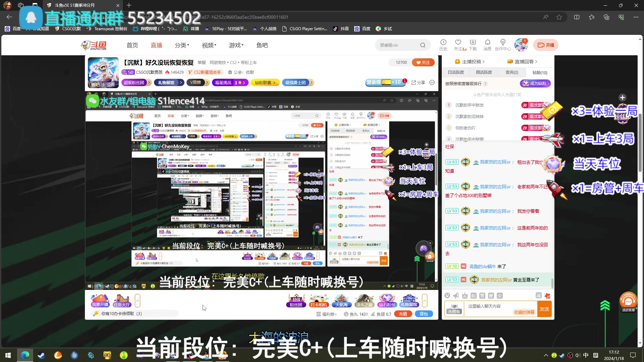Image resolution: width=644 pixels, height=362 pixels.
Task: Switch to the 周活跃度 tab
Action: point(484,72)
